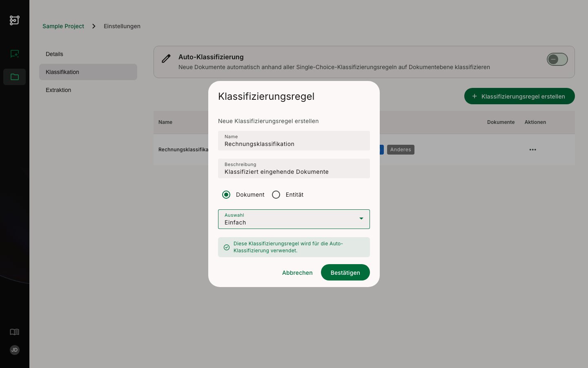Click the checkmark icon in the info notice
The height and width of the screenshot is (368, 588).
tap(227, 247)
